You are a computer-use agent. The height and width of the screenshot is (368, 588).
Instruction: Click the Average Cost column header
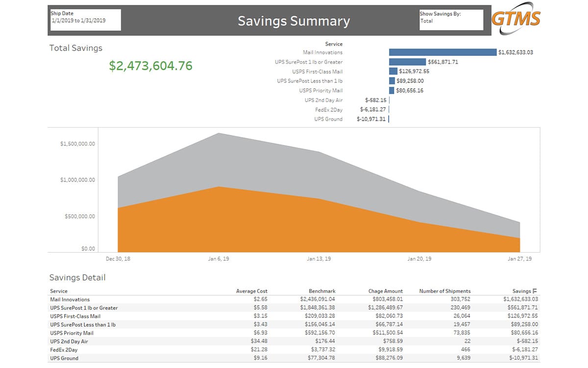tap(252, 291)
